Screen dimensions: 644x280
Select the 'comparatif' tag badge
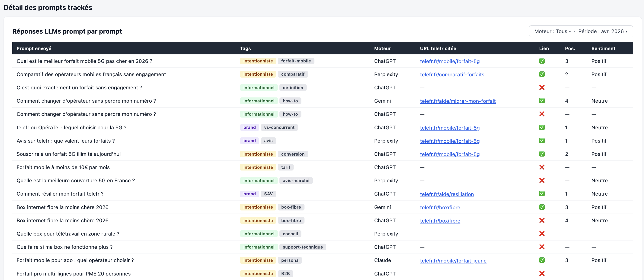tap(293, 74)
